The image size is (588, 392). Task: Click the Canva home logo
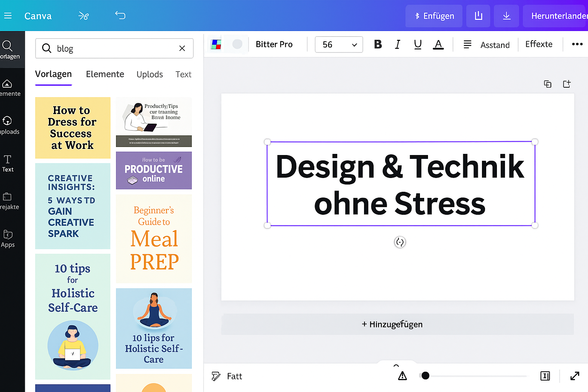(38, 16)
